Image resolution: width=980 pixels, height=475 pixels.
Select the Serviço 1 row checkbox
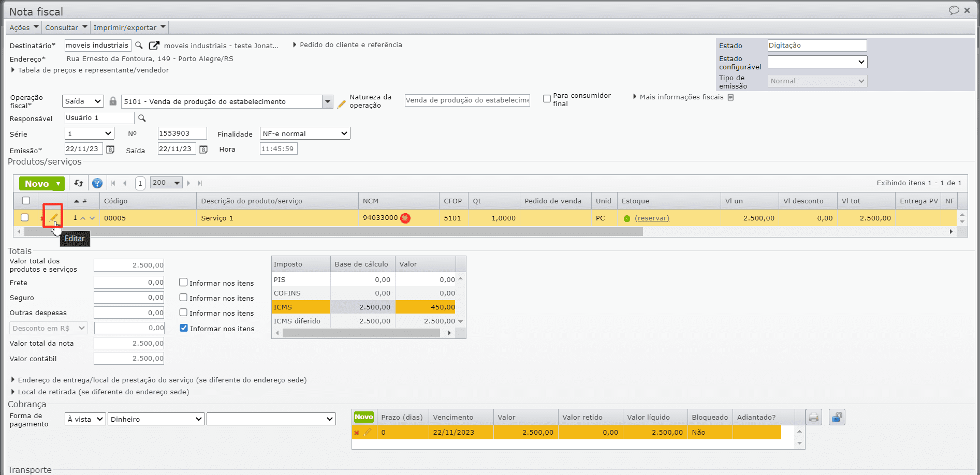tap(24, 218)
